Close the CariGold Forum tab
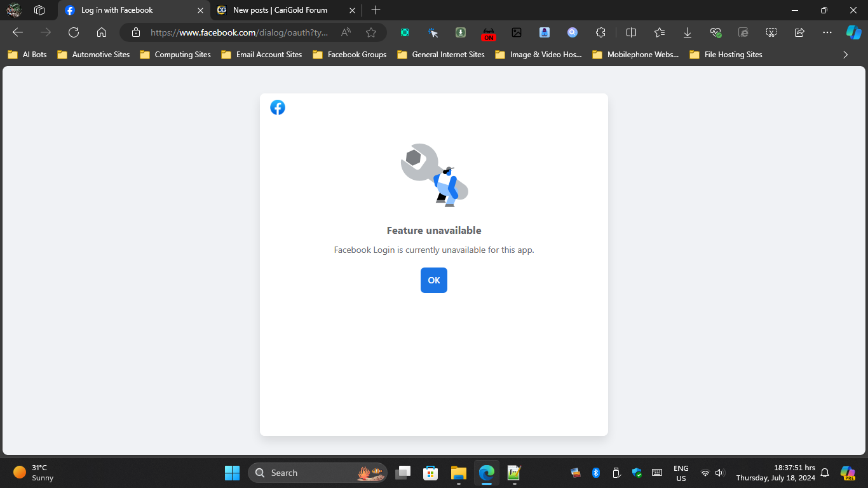 click(352, 10)
